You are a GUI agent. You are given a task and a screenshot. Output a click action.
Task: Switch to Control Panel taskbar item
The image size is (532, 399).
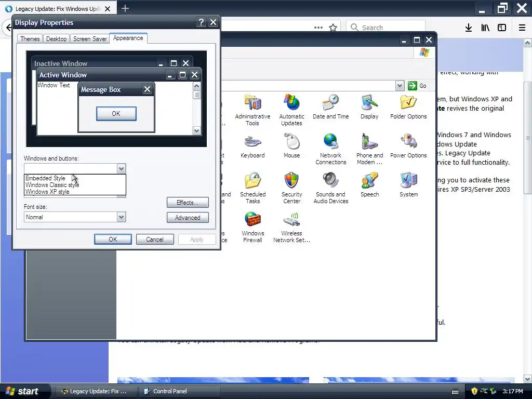tap(179, 391)
